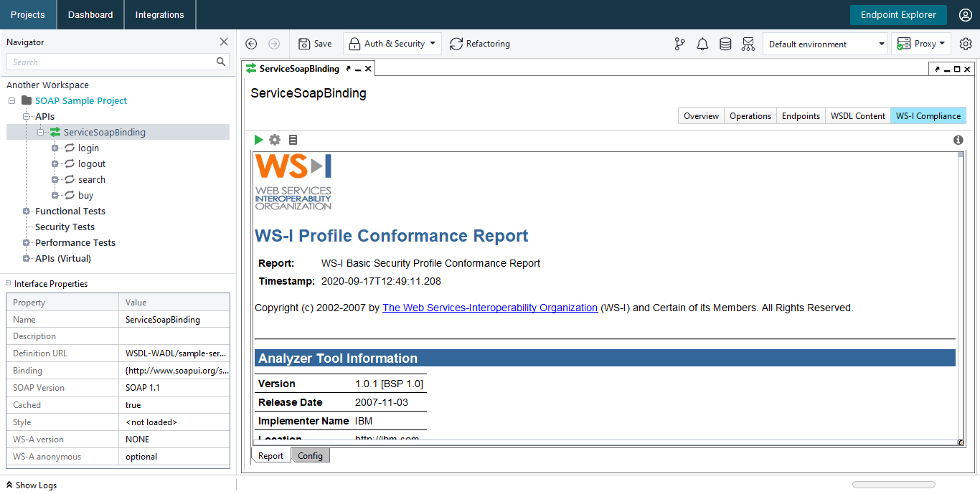Collapse the Interface Properties panel
Viewport: 980px width, 494px height.
coord(9,283)
